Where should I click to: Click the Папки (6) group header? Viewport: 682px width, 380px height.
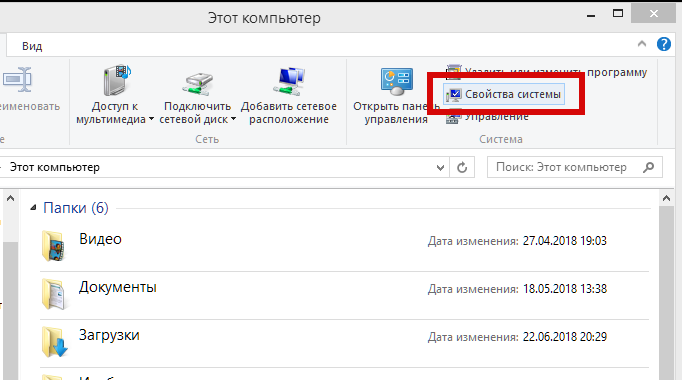pyautogui.click(x=76, y=208)
